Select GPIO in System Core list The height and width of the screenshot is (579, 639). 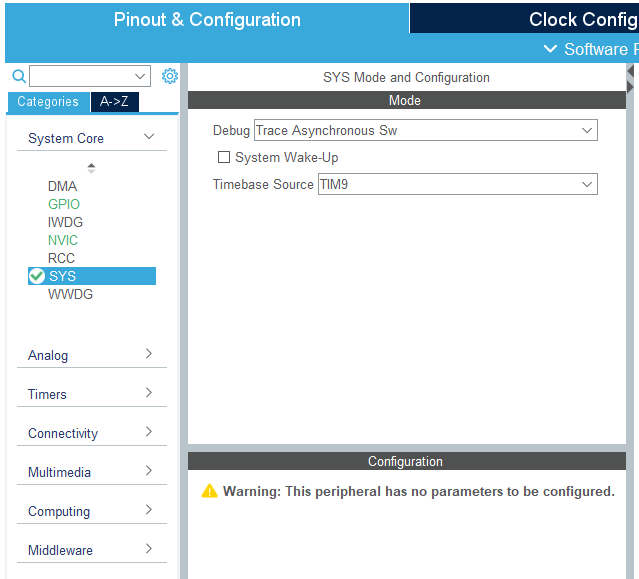[x=64, y=204]
